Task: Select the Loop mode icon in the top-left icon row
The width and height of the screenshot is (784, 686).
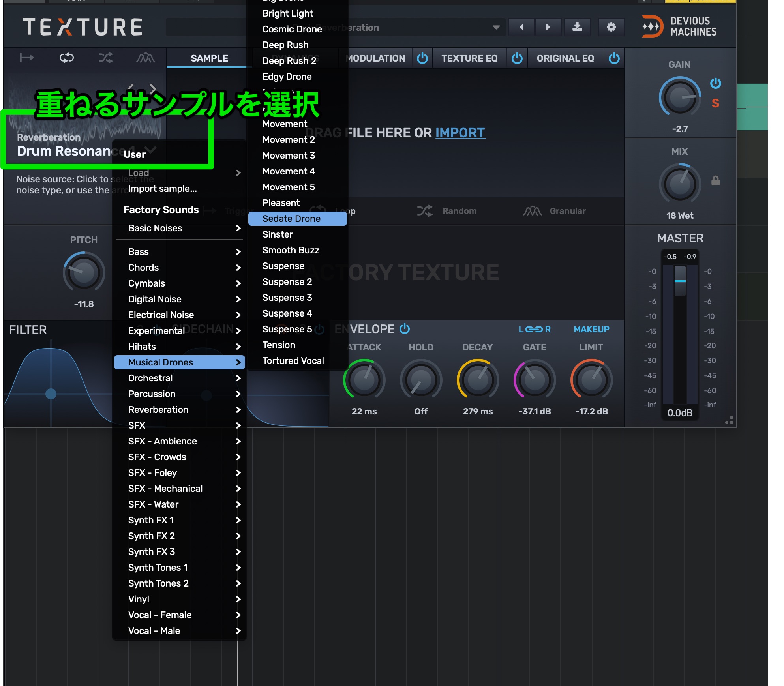Action: 66,58
